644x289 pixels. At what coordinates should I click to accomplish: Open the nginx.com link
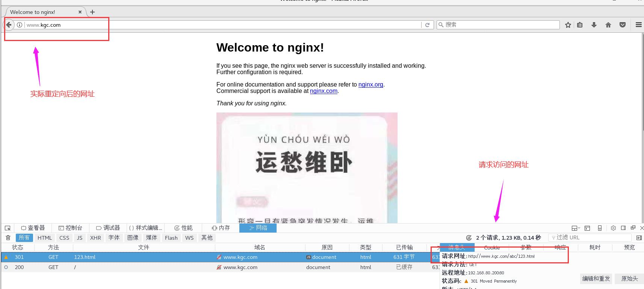(x=324, y=91)
